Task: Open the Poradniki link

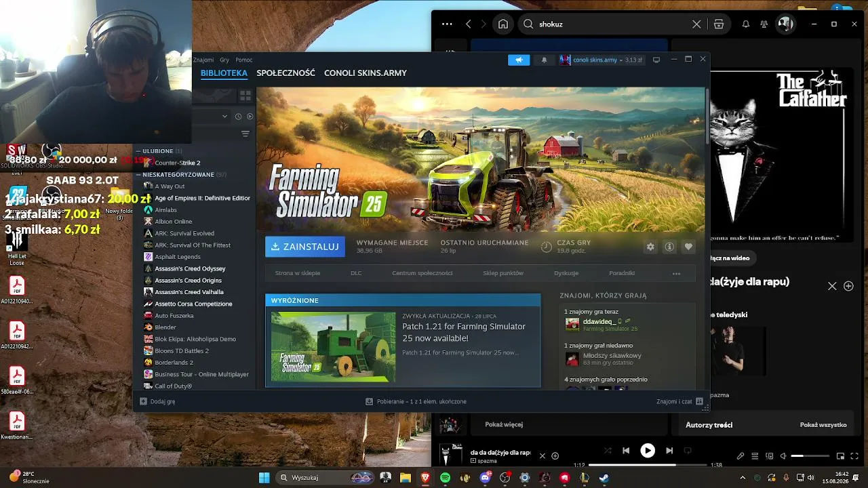Action: (x=622, y=273)
